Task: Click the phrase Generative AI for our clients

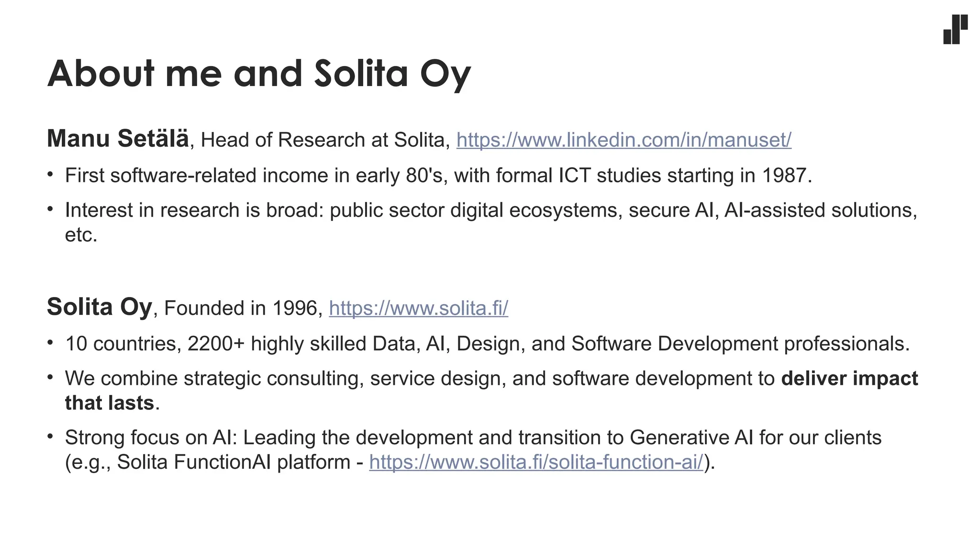Action: coord(756,438)
